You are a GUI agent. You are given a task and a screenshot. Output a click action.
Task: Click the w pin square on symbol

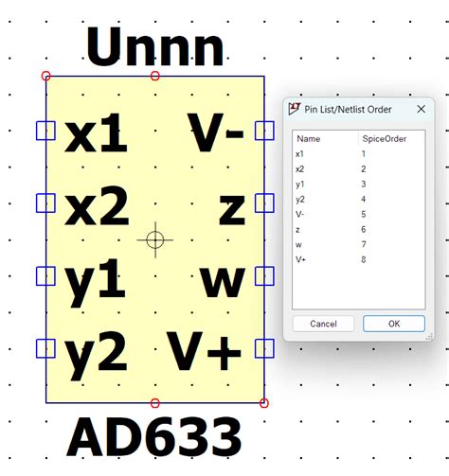pyautogui.click(x=264, y=276)
